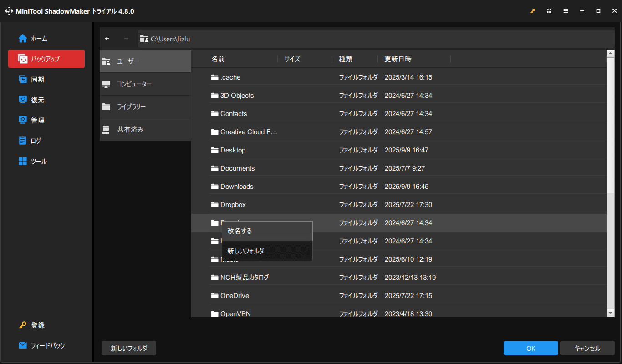Viewport: 622px width, 364px height.
Task: Click the キャンセル button
Action: tap(587, 348)
